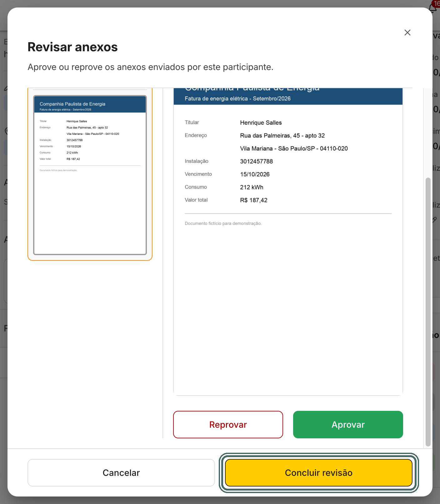Click the holder name Henrique Salles in preview
Viewport: 440px width, 504px height.
pyautogui.click(x=261, y=123)
